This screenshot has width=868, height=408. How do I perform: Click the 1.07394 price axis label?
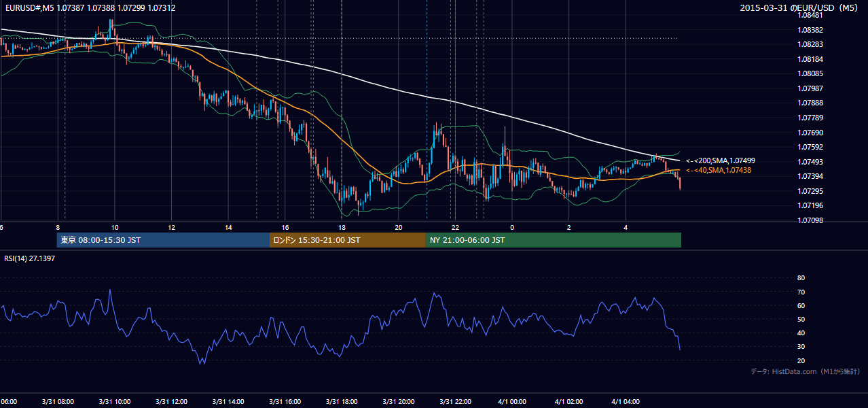click(x=811, y=176)
